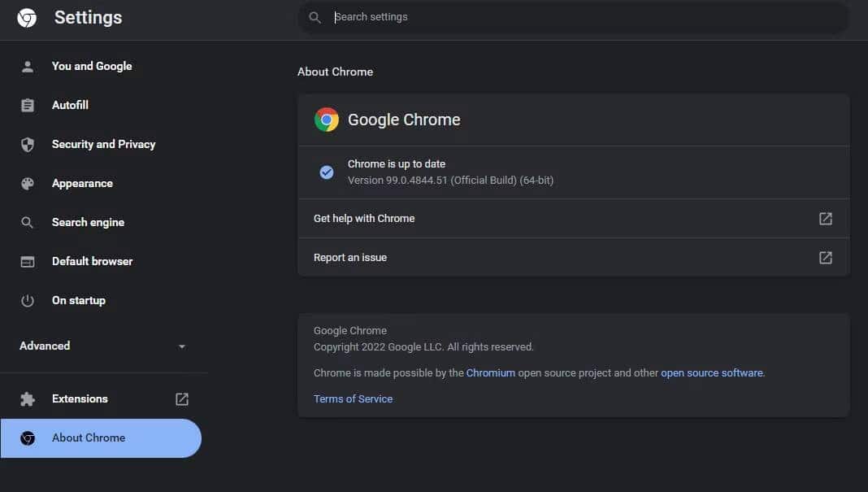Click the You and Google profile icon
The height and width of the screenshot is (492, 868).
28,66
